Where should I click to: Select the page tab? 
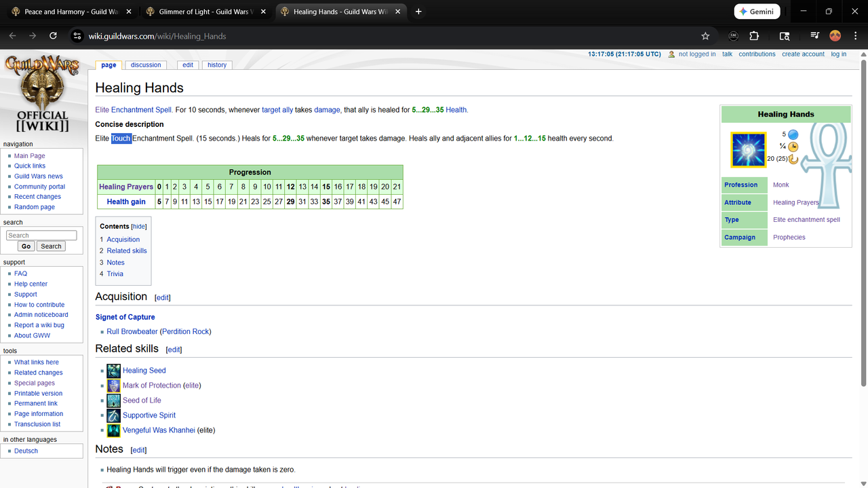coord(108,65)
